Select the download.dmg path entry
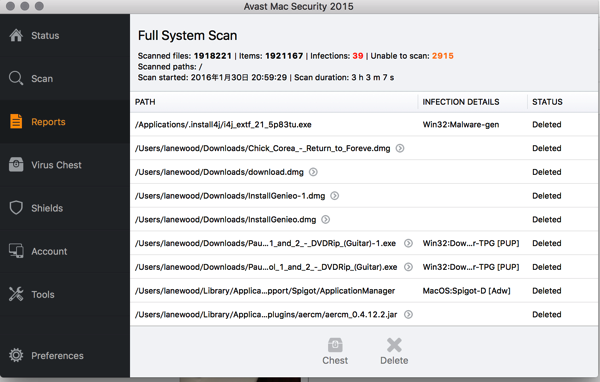 click(x=219, y=172)
